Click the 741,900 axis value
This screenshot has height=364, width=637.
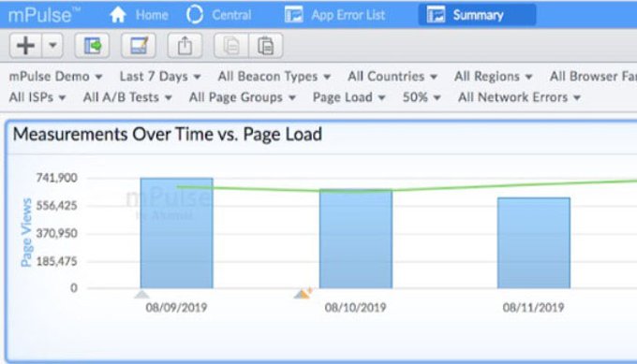(x=56, y=178)
